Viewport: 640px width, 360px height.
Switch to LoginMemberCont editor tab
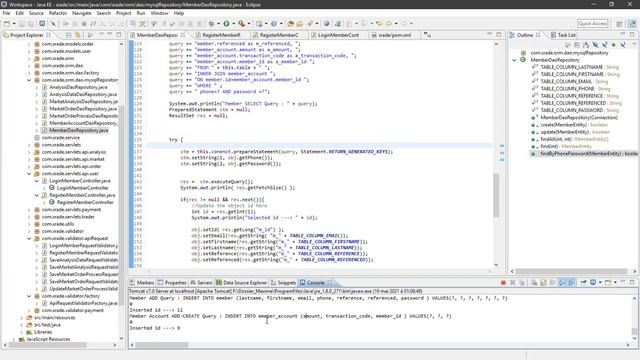[x=338, y=35]
